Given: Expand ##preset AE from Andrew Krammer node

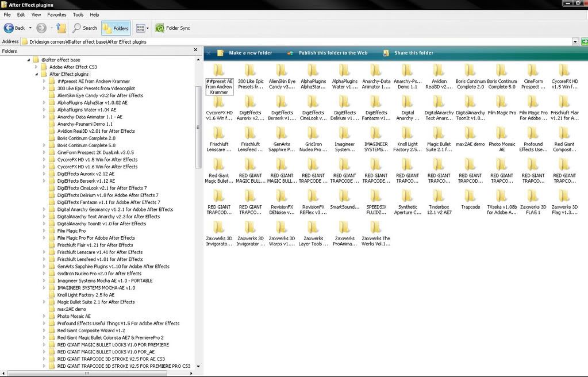Looking at the screenshot, I should click(x=44, y=81).
